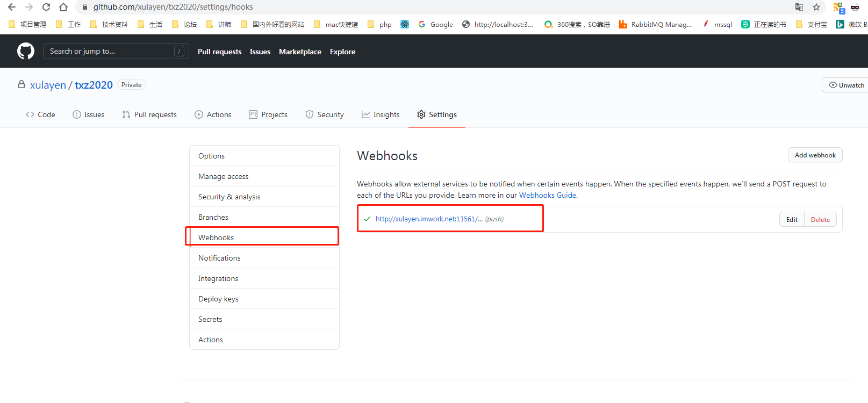
Task: Bookmark this page with the star icon
Action: tap(816, 7)
